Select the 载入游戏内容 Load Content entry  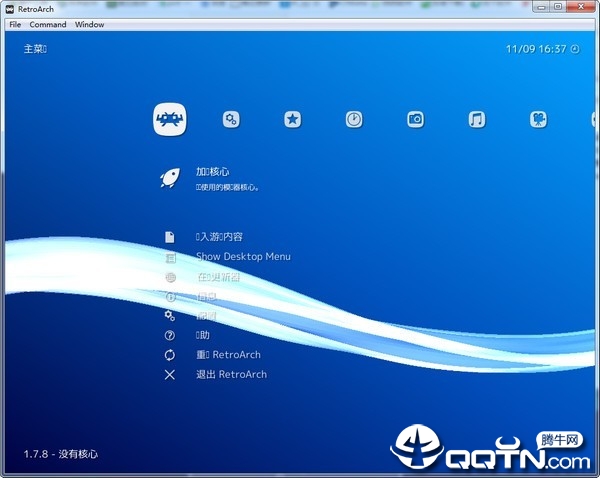tap(219, 237)
